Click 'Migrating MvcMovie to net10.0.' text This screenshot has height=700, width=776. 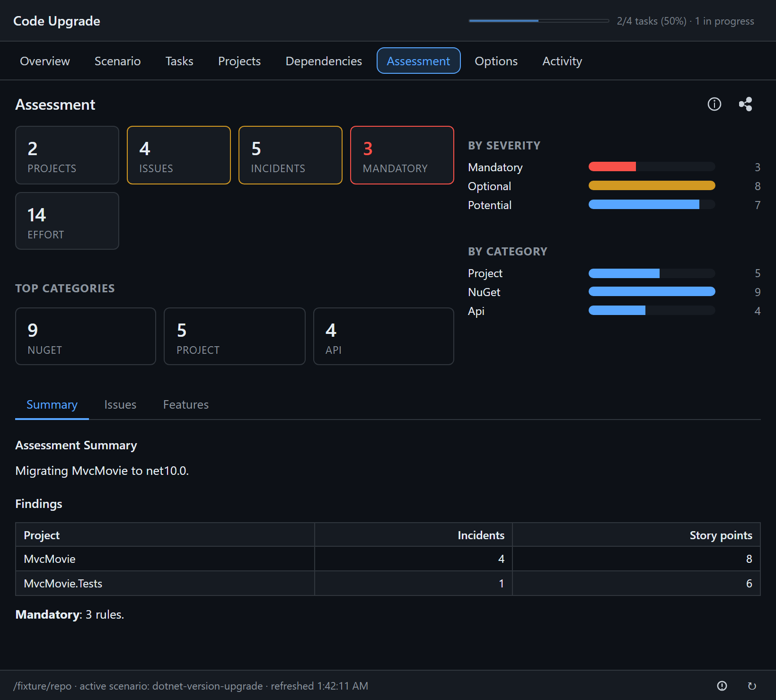pos(102,471)
